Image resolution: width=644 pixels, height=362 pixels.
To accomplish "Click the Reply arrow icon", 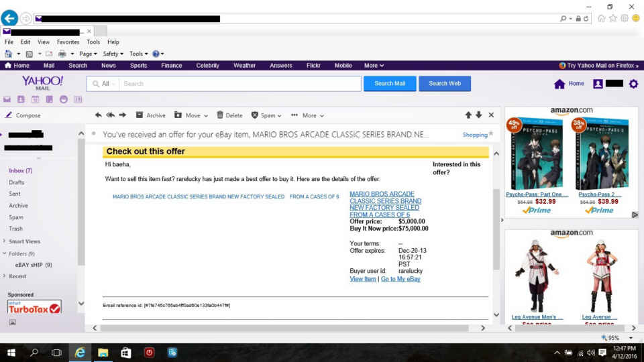I will [x=98, y=115].
